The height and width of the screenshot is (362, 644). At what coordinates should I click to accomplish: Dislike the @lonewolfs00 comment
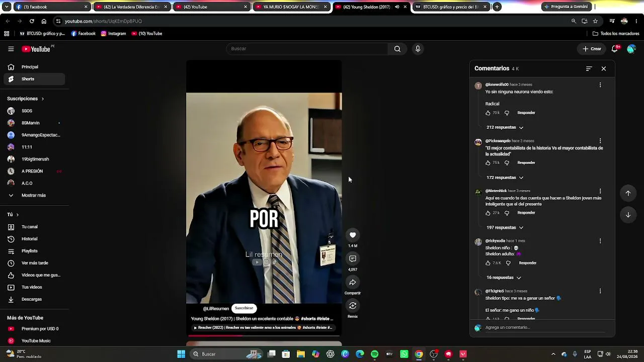507,113
